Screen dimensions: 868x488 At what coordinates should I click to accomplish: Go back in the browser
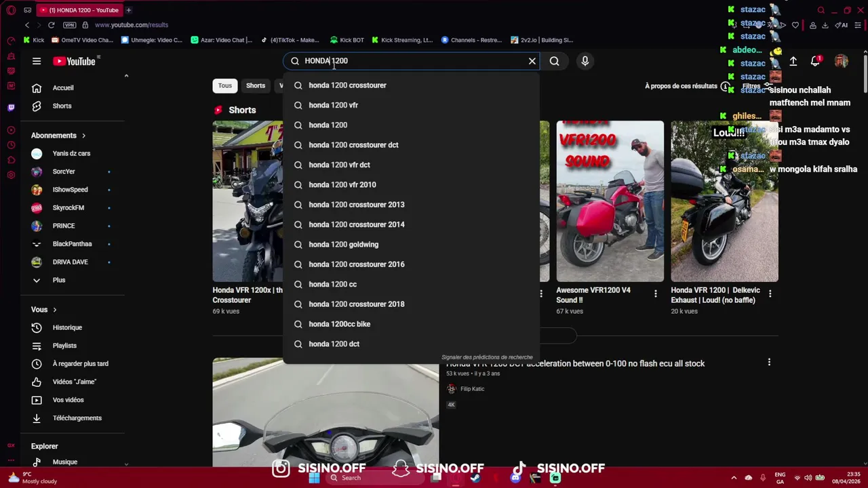[27, 25]
